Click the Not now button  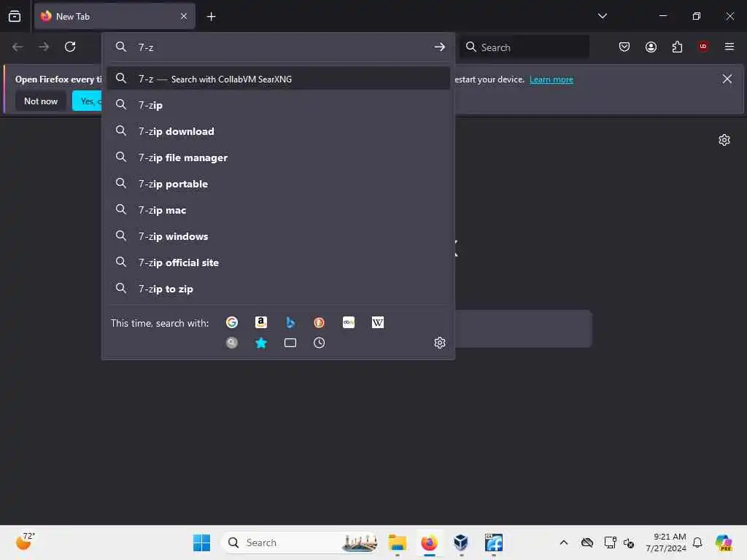pos(41,101)
